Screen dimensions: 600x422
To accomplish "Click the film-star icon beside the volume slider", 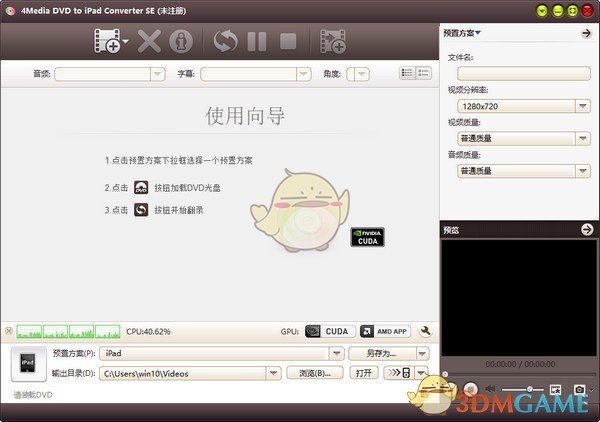I will [x=555, y=389].
